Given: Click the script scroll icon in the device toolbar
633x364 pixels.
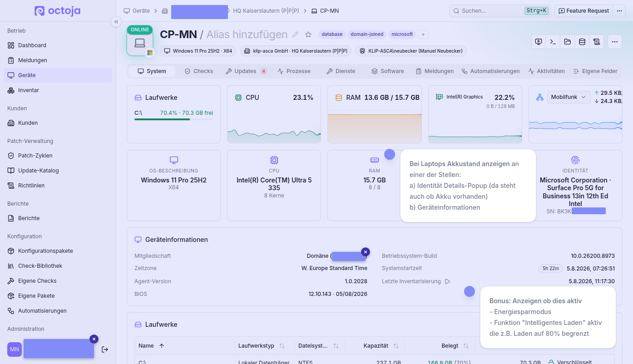Looking at the screenshot, I should (x=597, y=42).
